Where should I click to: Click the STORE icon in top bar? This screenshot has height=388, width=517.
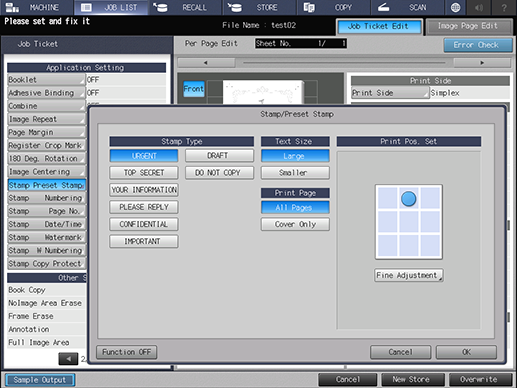(235, 7)
